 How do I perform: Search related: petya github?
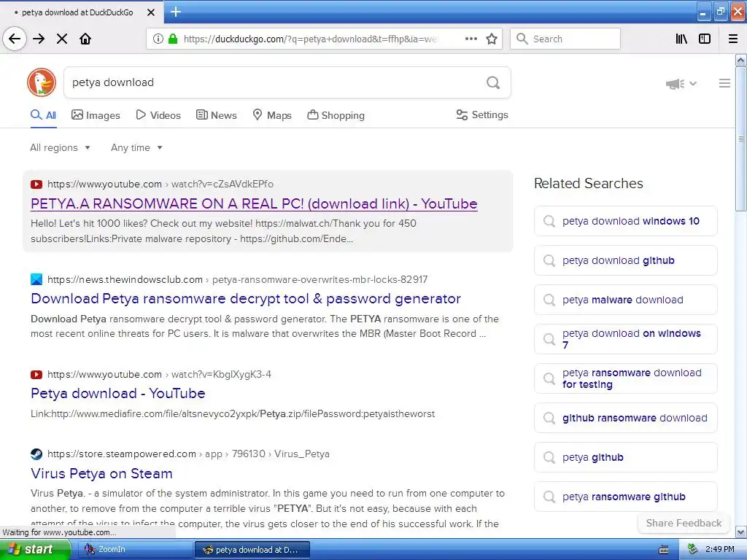click(625, 457)
